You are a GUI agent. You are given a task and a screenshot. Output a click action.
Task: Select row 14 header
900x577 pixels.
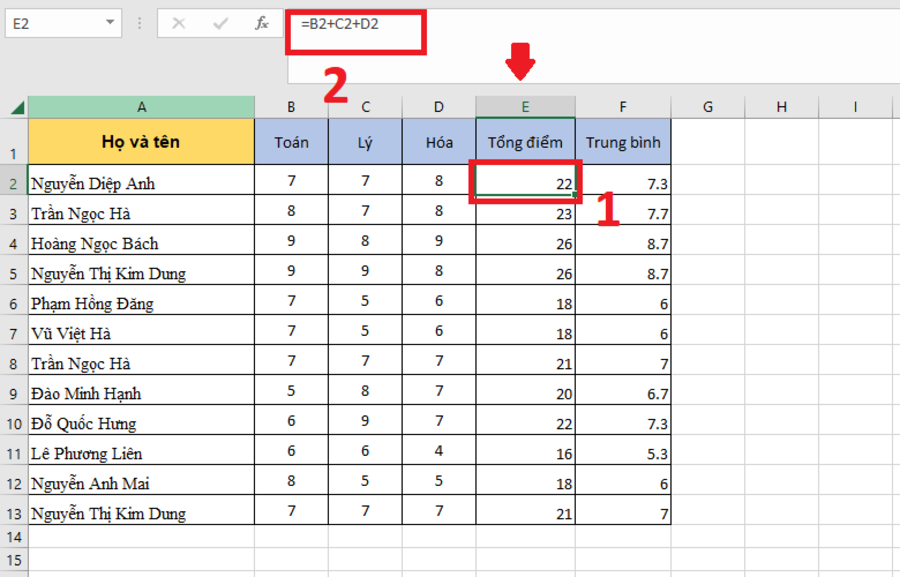(13, 537)
